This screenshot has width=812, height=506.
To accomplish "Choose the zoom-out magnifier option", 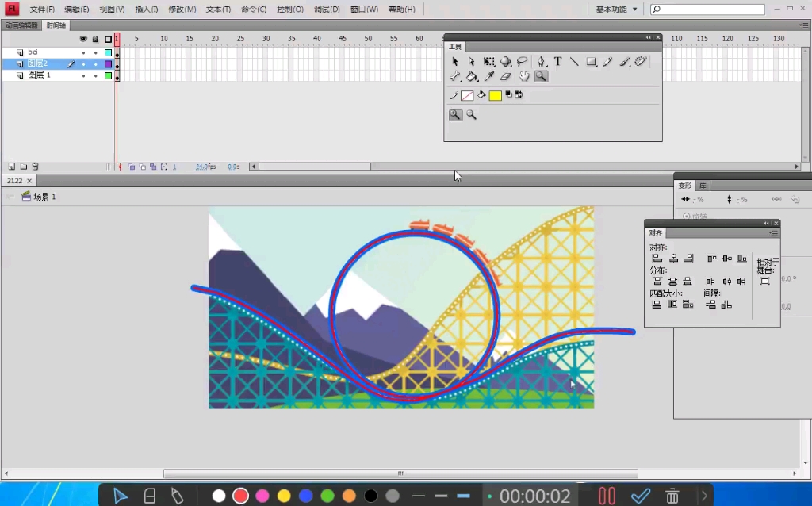I will 471,114.
